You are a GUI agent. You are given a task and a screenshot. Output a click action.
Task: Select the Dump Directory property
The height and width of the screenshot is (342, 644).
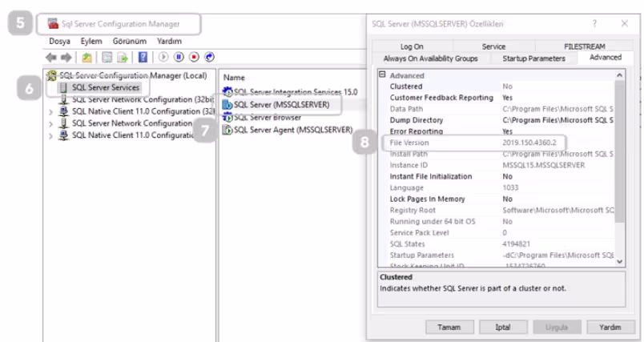pyautogui.click(x=501, y=120)
